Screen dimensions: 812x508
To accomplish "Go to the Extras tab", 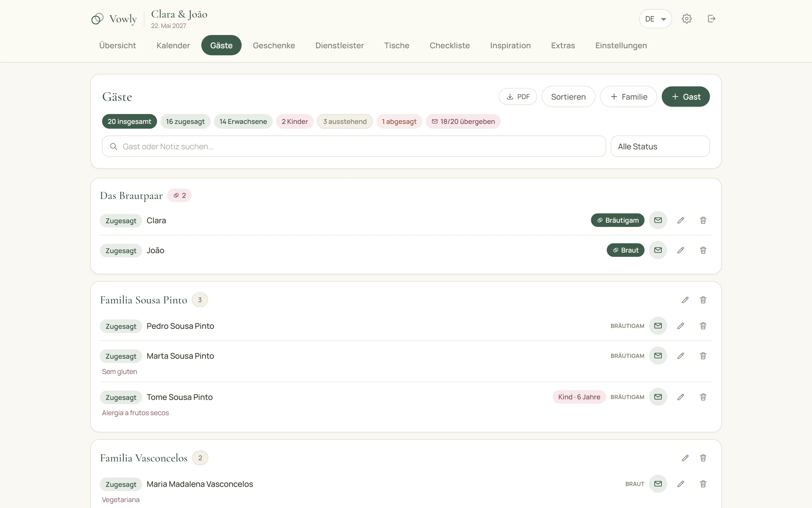I will click(x=563, y=45).
